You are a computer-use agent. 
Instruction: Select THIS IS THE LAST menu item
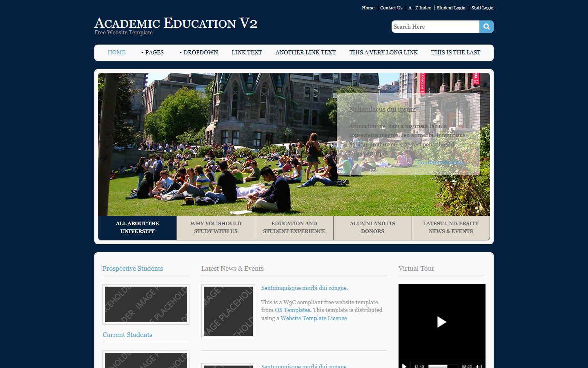click(456, 52)
